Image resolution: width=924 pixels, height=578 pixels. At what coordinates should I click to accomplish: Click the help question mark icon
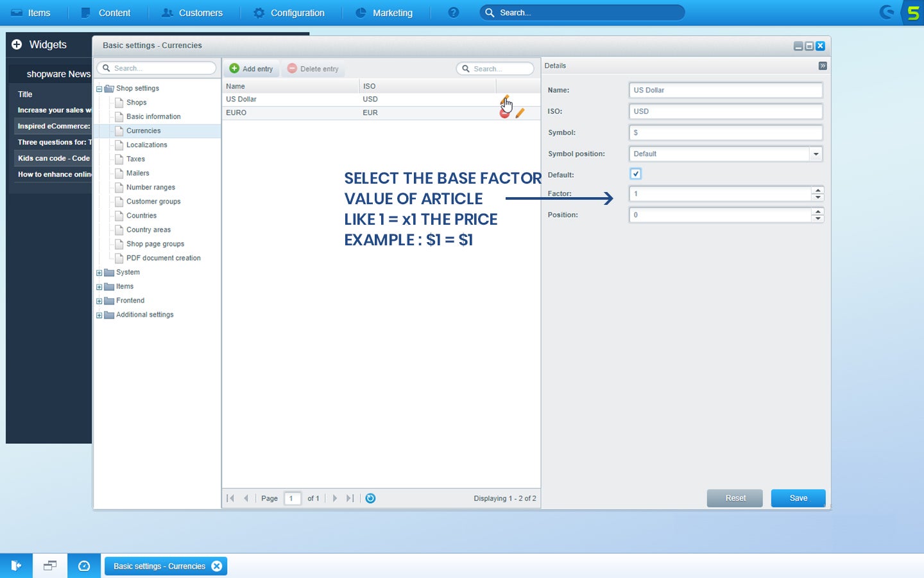(x=454, y=13)
